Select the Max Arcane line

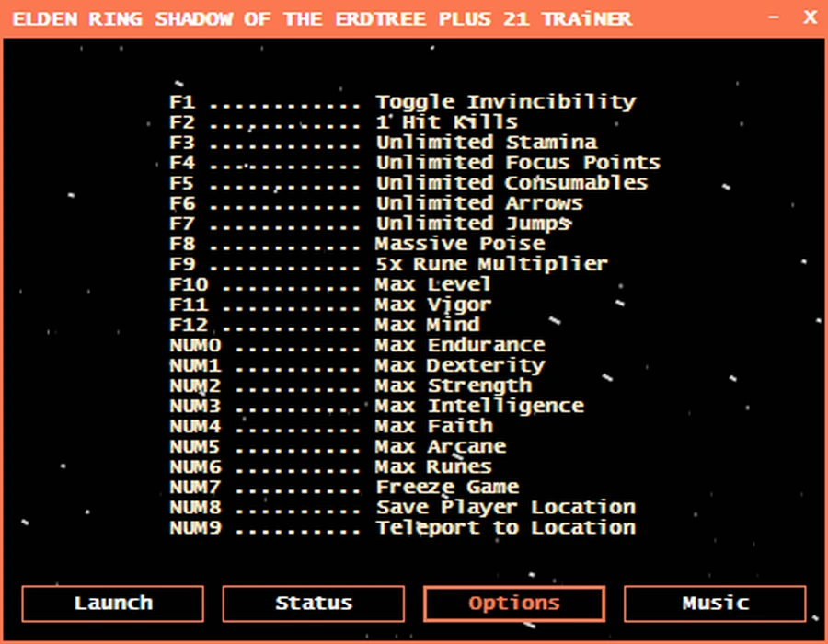pos(338,446)
